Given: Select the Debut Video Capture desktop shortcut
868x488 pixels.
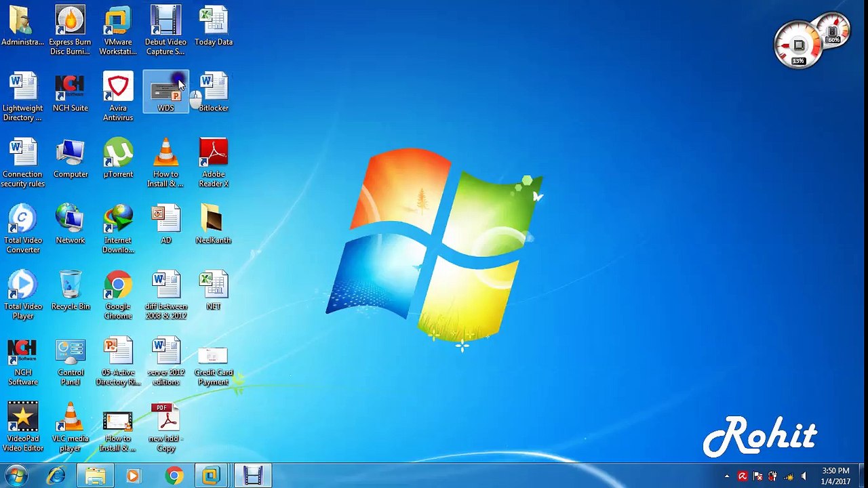Looking at the screenshot, I should click(x=165, y=30).
